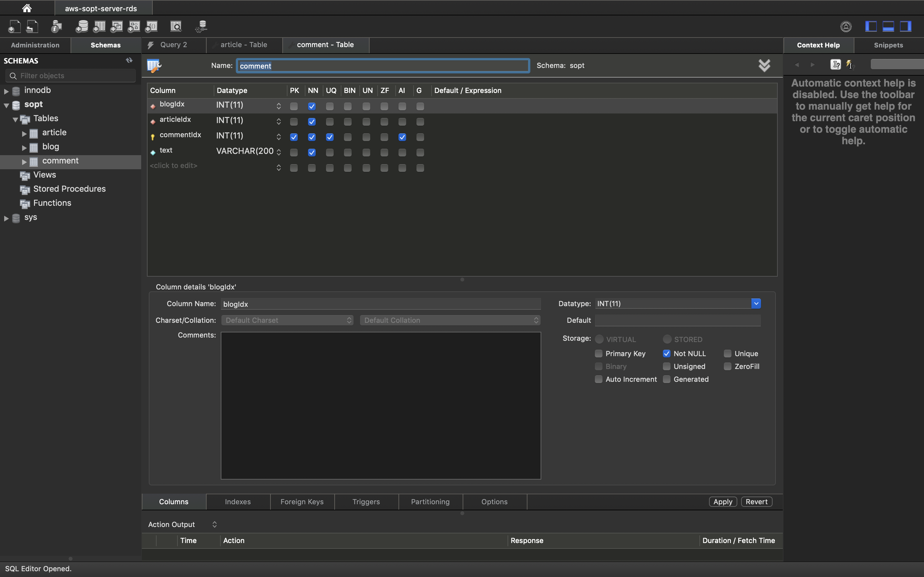
Task: Collapse the sopt schema node
Action: (x=6, y=105)
